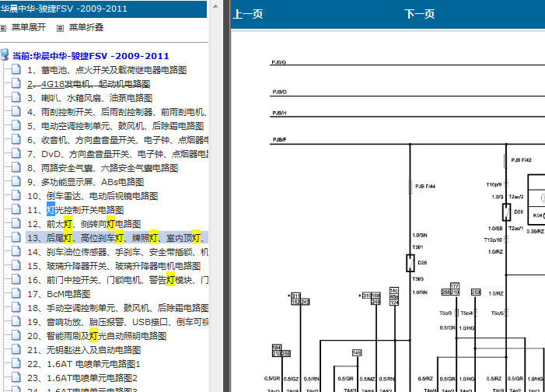Screen dimensions: 545x392
Task: Click the collapse icon beside 菜单折叠
Action: [60, 28]
